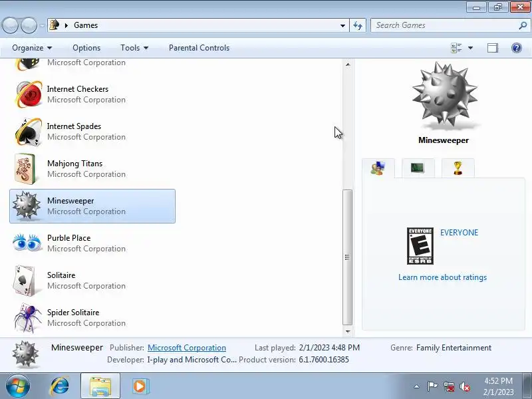
Task: Click the Back navigation button
Action: point(10,25)
